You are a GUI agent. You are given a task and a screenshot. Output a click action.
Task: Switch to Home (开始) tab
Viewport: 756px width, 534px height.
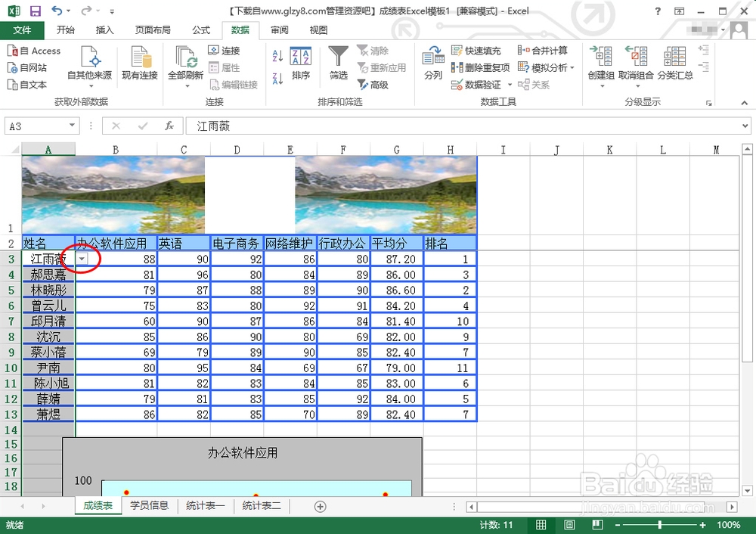pos(66,30)
